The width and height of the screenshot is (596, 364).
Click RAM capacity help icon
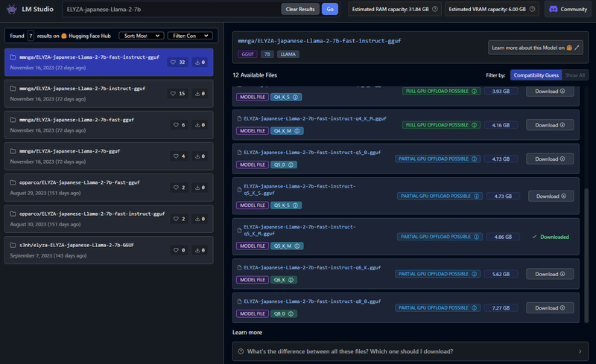click(435, 9)
